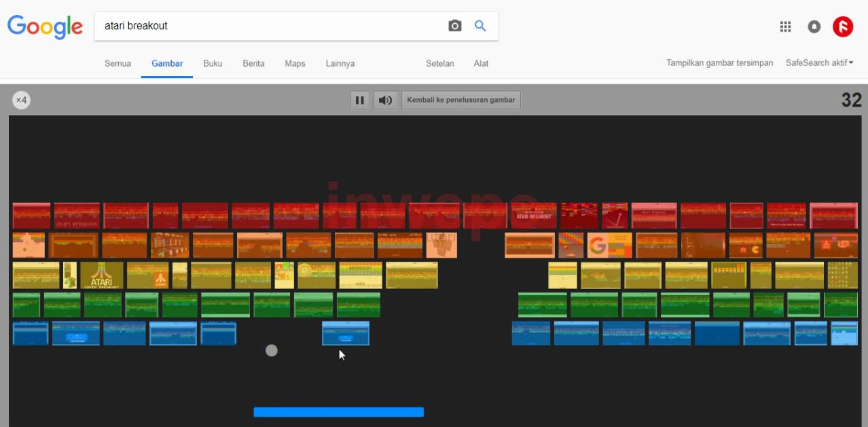The width and height of the screenshot is (868, 427).
Task: Open the Google apps grid
Action: tap(785, 27)
